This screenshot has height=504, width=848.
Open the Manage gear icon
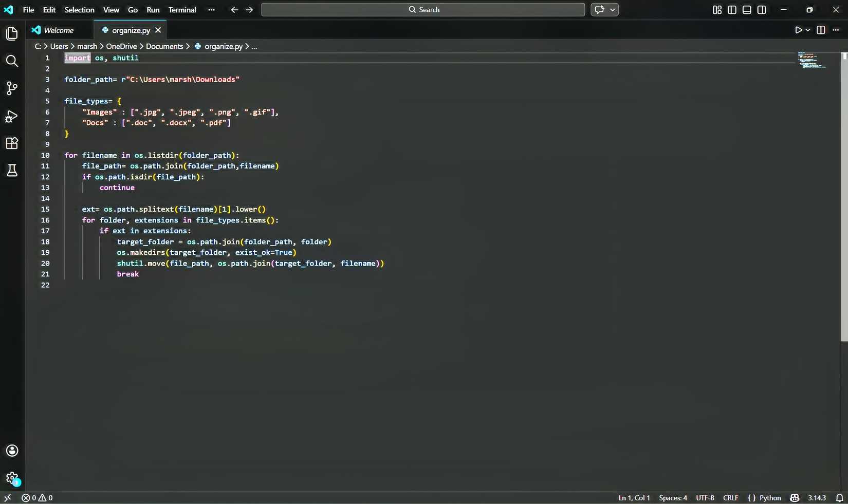pyautogui.click(x=12, y=478)
